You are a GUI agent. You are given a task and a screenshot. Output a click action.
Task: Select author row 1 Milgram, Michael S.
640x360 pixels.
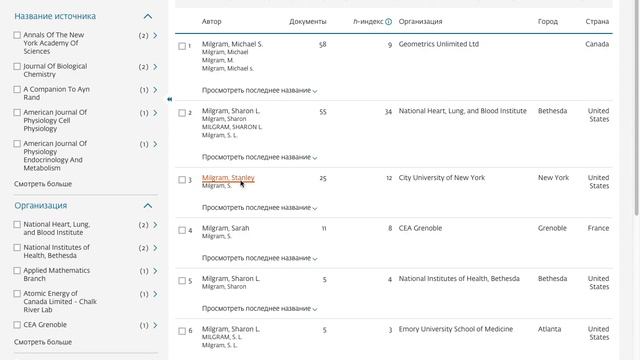pyautogui.click(x=182, y=46)
